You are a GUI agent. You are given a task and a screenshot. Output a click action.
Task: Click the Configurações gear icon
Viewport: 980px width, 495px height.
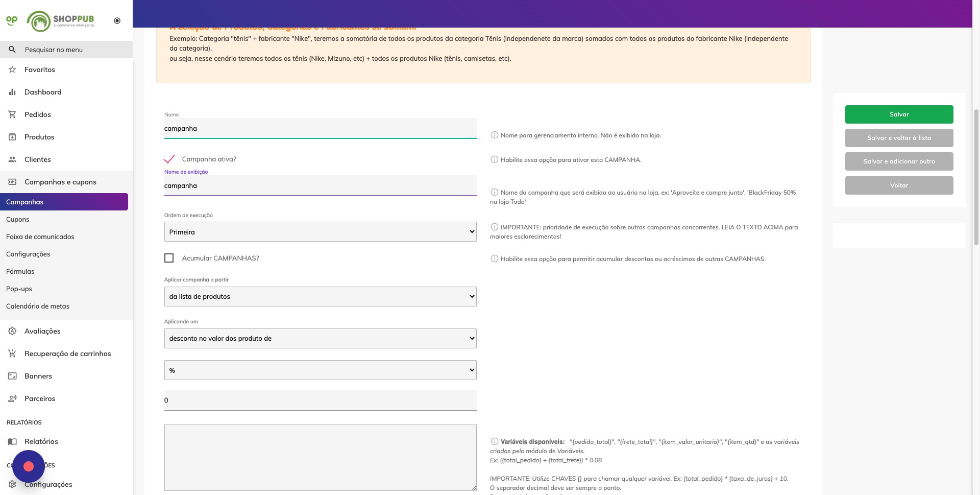click(12, 484)
